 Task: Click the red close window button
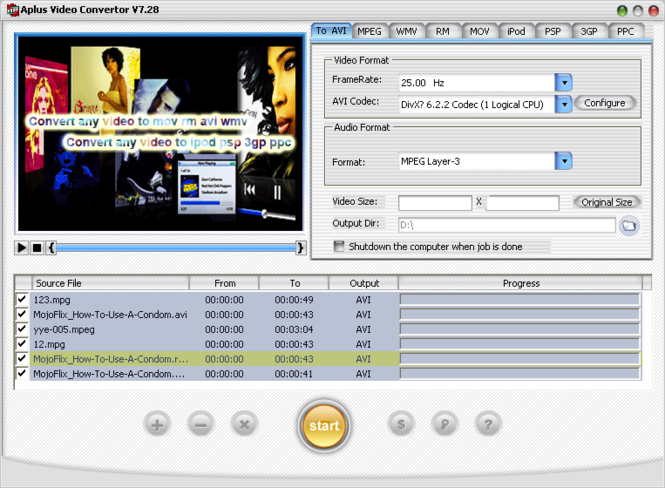[x=654, y=11]
